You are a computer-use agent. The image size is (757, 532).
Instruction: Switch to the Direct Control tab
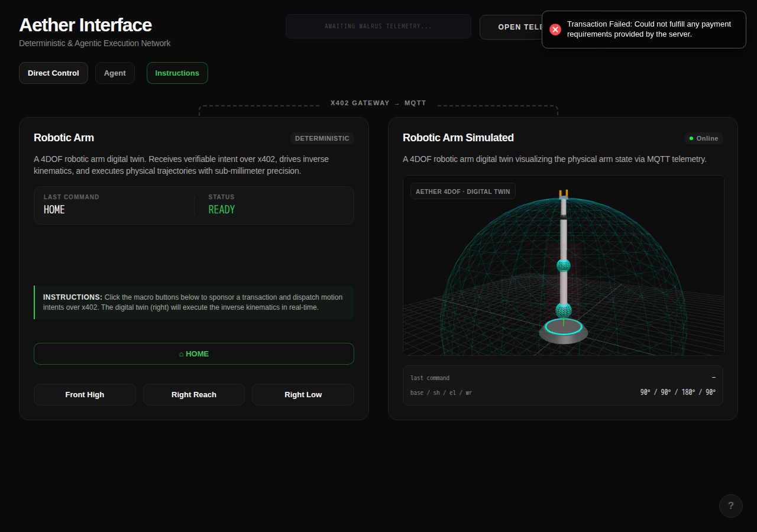pos(53,73)
